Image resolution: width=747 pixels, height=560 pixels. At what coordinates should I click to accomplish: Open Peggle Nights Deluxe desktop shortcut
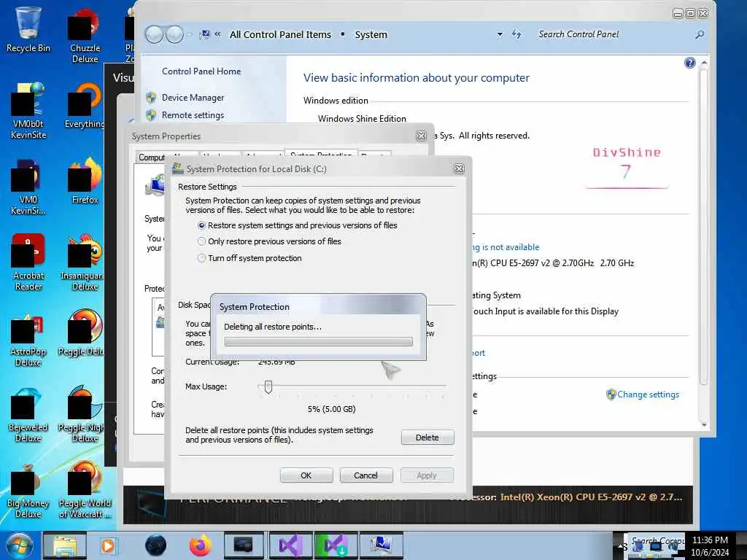[x=82, y=415]
